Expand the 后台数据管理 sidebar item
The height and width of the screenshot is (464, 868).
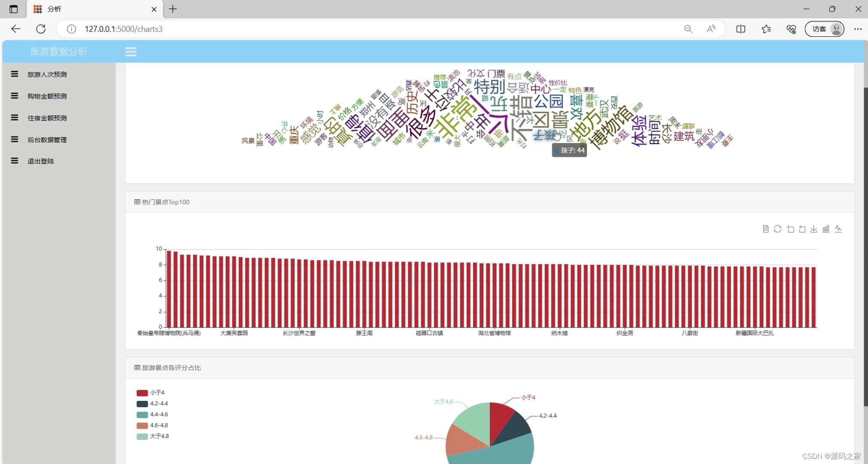(x=47, y=140)
